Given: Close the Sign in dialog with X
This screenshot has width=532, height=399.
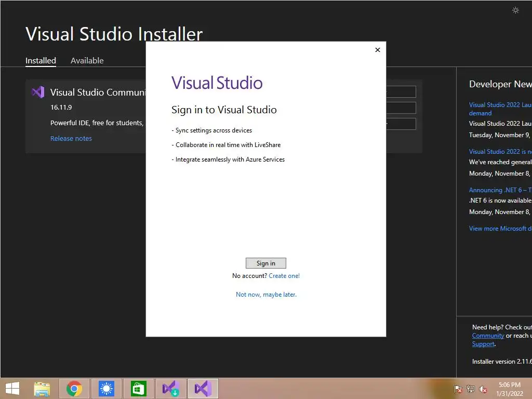Looking at the screenshot, I should [x=378, y=50].
